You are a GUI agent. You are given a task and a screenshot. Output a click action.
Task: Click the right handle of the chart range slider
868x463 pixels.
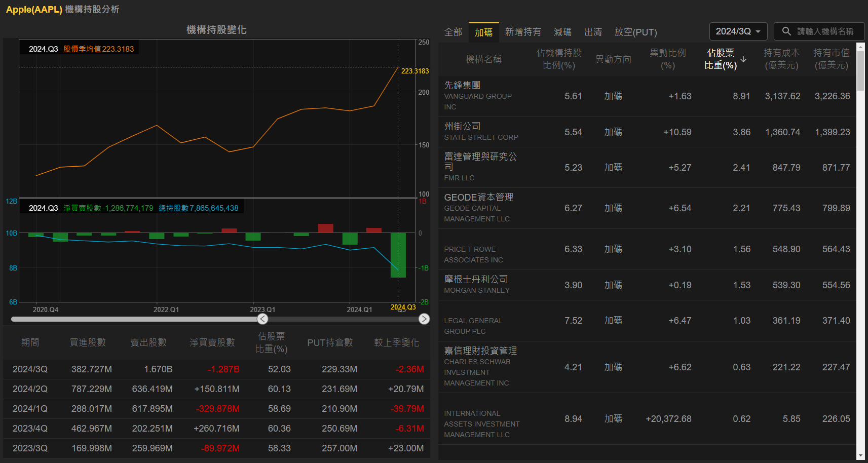(x=424, y=319)
